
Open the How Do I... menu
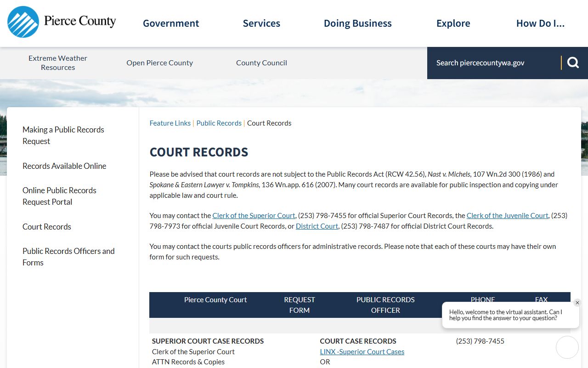click(541, 23)
